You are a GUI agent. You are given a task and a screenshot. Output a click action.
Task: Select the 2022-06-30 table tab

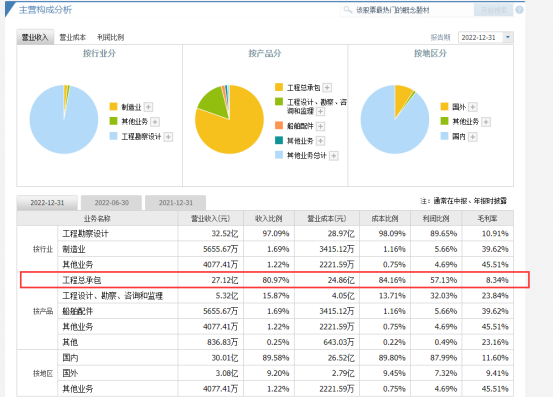click(112, 203)
